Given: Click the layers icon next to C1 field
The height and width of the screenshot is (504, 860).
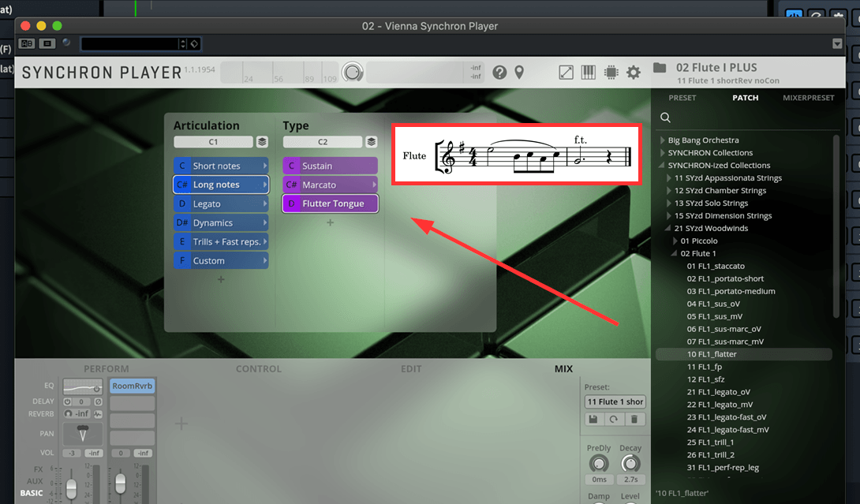Looking at the screenshot, I should pos(262,142).
